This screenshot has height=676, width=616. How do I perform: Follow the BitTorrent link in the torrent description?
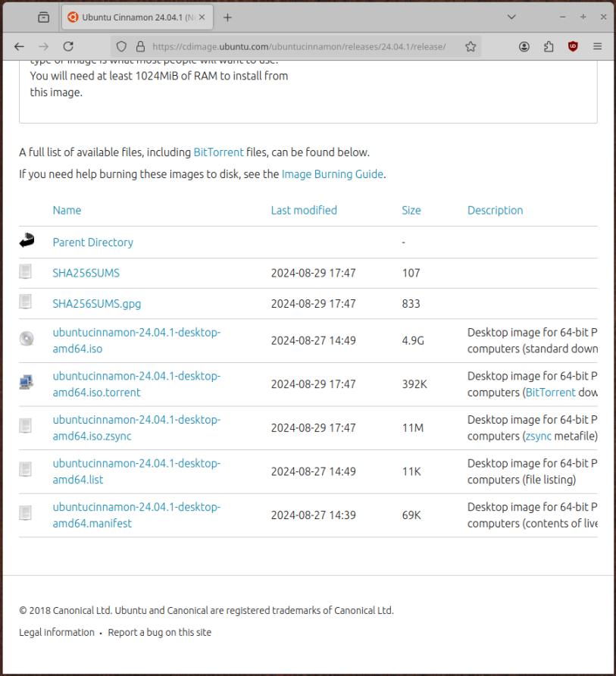click(x=551, y=393)
